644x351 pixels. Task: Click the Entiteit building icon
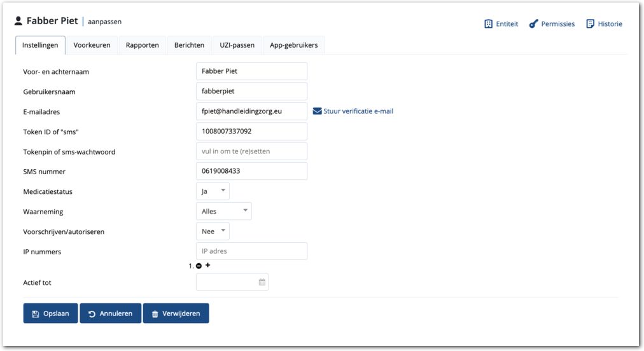(488, 24)
